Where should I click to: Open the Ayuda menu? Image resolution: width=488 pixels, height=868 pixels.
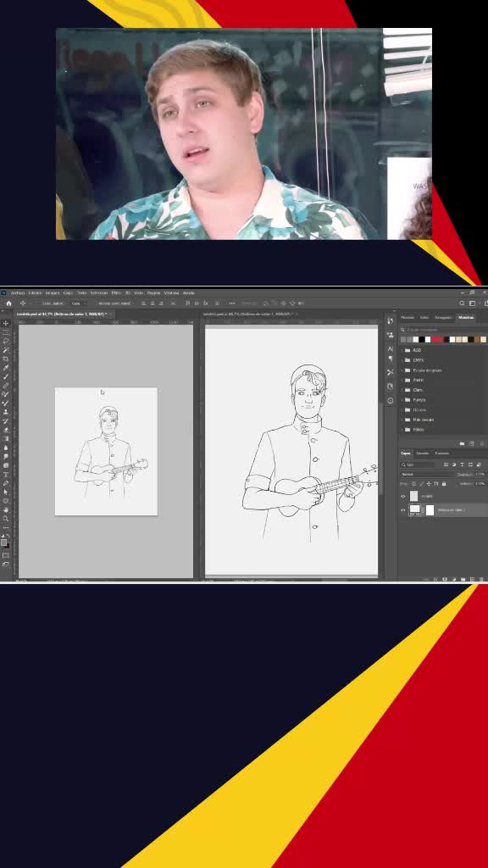click(x=189, y=292)
